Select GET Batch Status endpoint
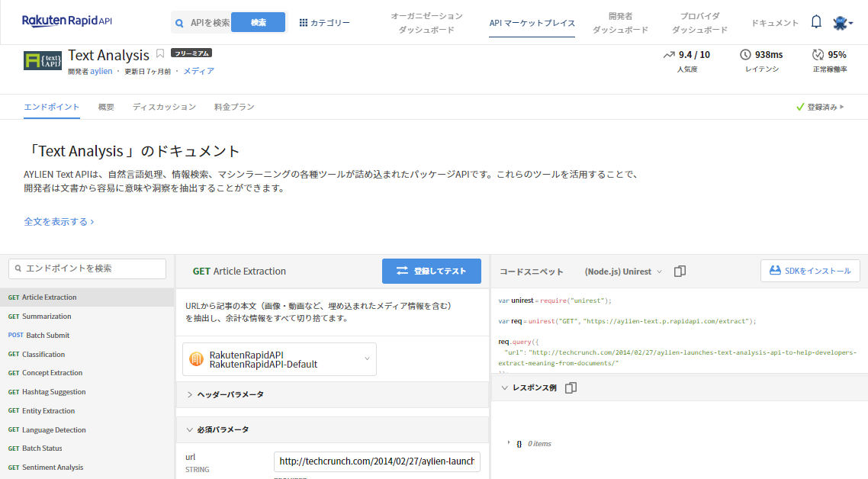The width and height of the screenshot is (868, 479). pos(87,448)
